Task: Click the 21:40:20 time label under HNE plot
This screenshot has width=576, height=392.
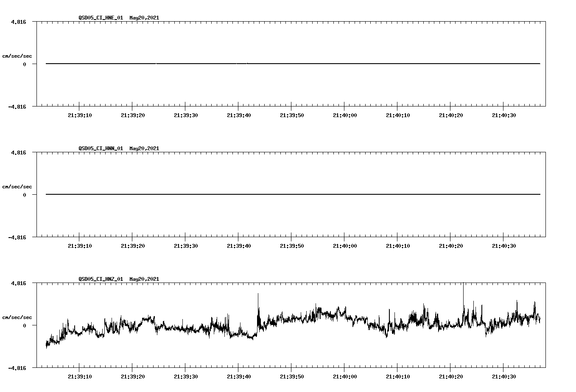Action: point(451,115)
